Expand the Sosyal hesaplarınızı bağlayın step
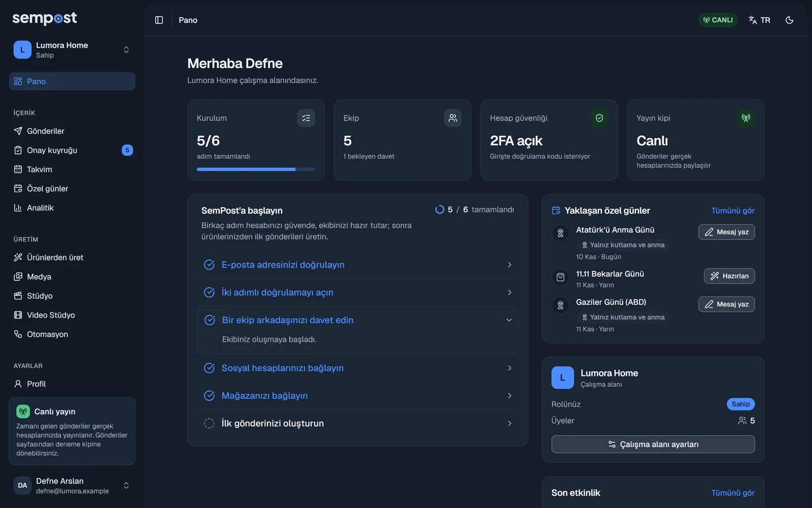This screenshot has width=812, height=508. tap(357, 368)
